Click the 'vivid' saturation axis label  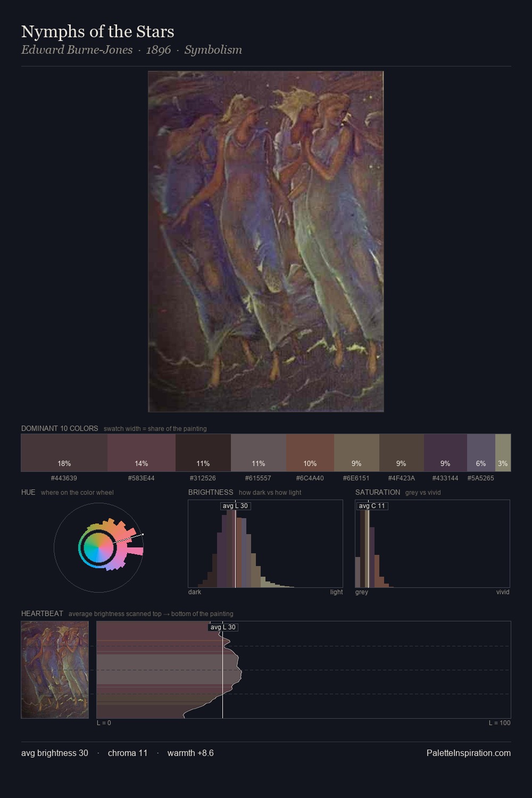point(503,592)
